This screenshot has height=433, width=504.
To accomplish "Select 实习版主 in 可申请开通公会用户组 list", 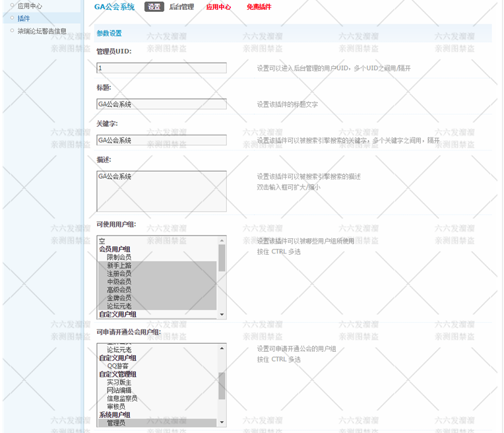I will [x=158, y=382].
